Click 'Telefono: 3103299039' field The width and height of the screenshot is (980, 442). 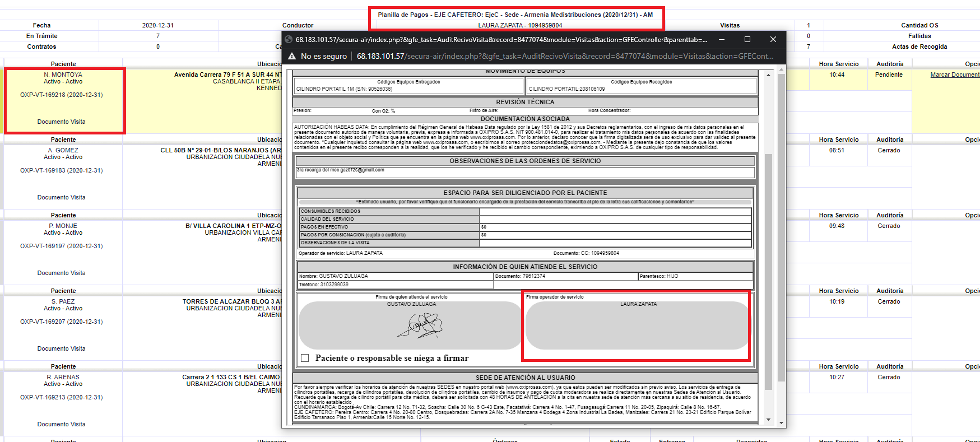[396, 285]
